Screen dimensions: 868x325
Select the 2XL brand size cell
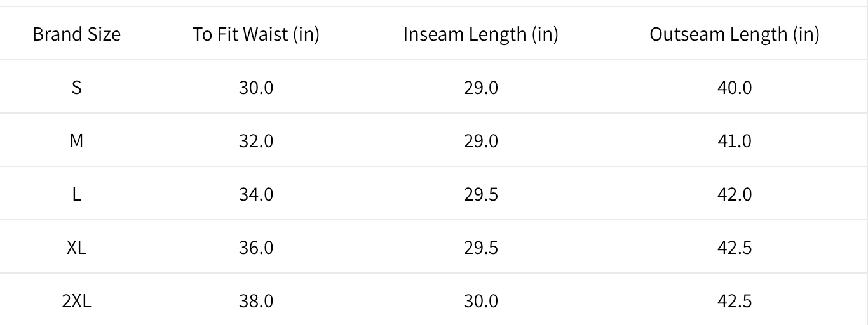(x=76, y=300)
